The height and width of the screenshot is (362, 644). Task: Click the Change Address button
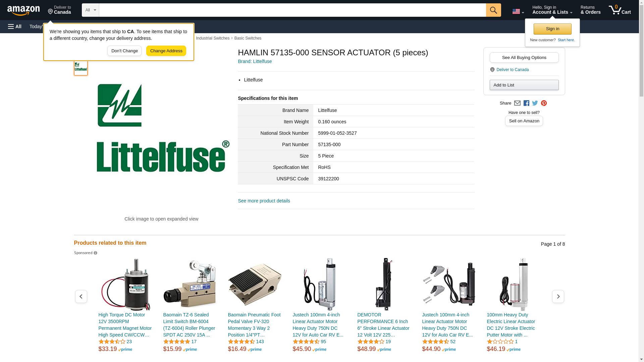click(166, 51)
